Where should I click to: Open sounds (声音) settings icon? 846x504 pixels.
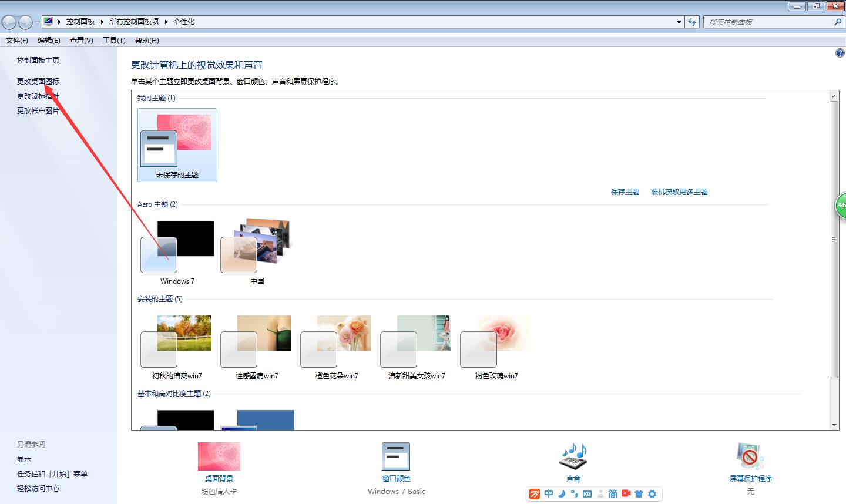(x=573, y=456)
